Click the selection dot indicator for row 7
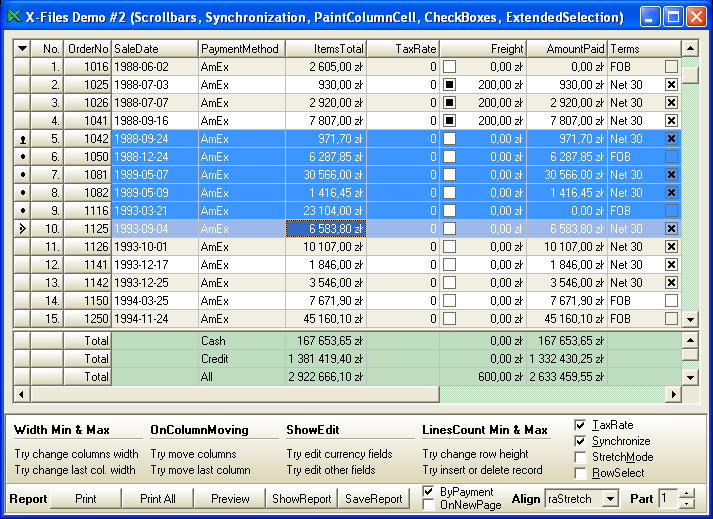Screen dimensions: 713x519 point(23,175)
